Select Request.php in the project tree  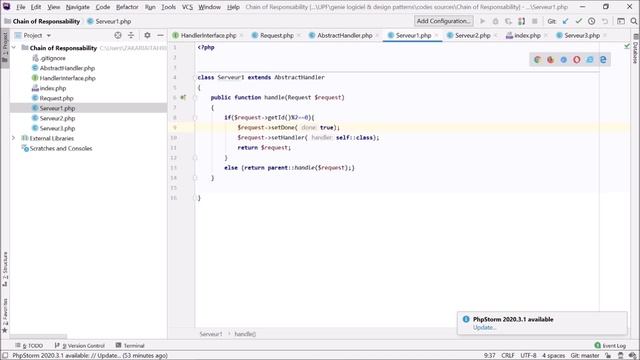(56, 98)
